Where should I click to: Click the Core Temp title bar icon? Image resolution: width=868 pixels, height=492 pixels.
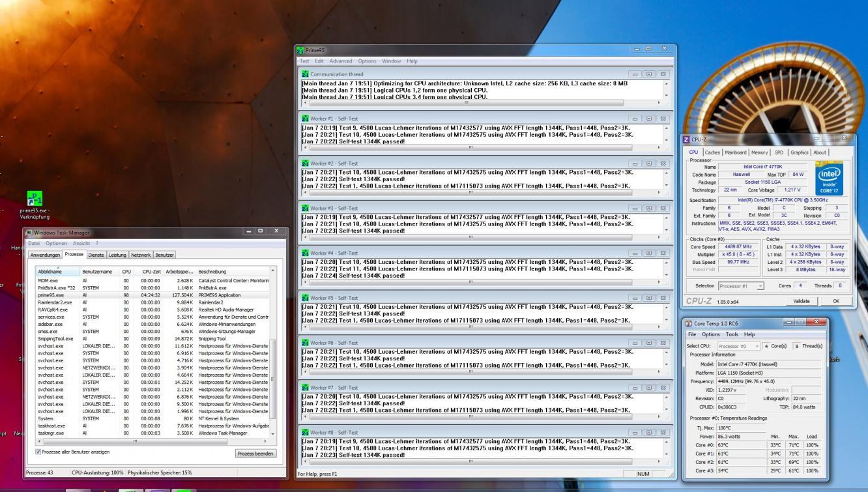click(689, 323)
